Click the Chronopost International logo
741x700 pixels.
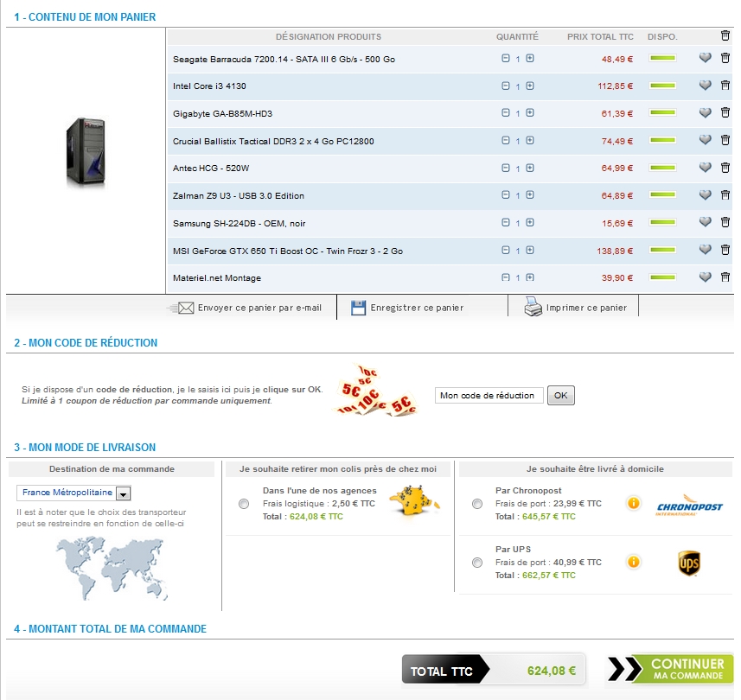click(689, 506)
